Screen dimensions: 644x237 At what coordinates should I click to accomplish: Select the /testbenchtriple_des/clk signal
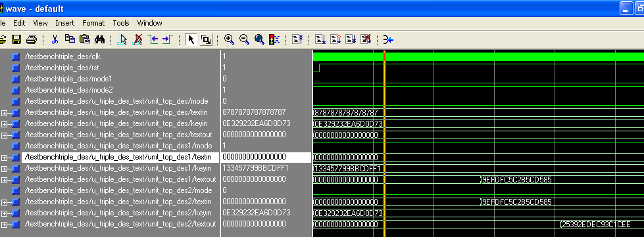62,56
